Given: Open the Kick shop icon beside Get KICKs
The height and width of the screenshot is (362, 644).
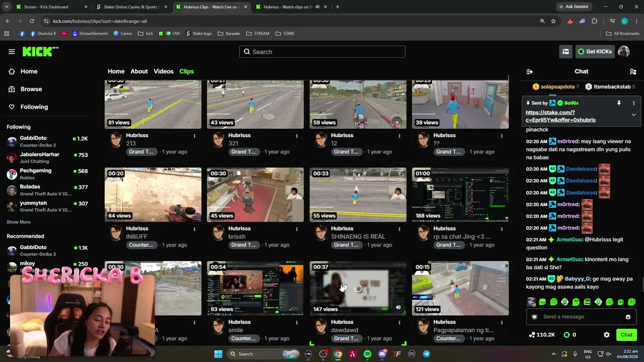Looking at the screenshot, I should coord(566,51).
